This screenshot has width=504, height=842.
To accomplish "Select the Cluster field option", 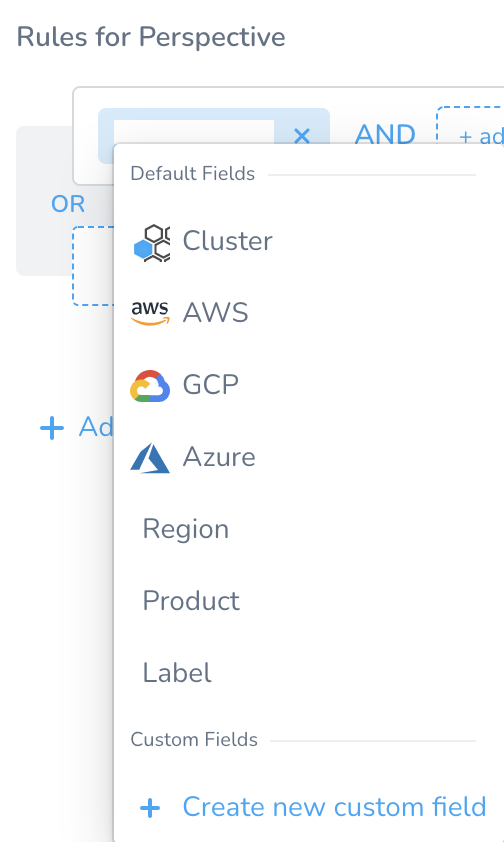I will pos(309,241).
